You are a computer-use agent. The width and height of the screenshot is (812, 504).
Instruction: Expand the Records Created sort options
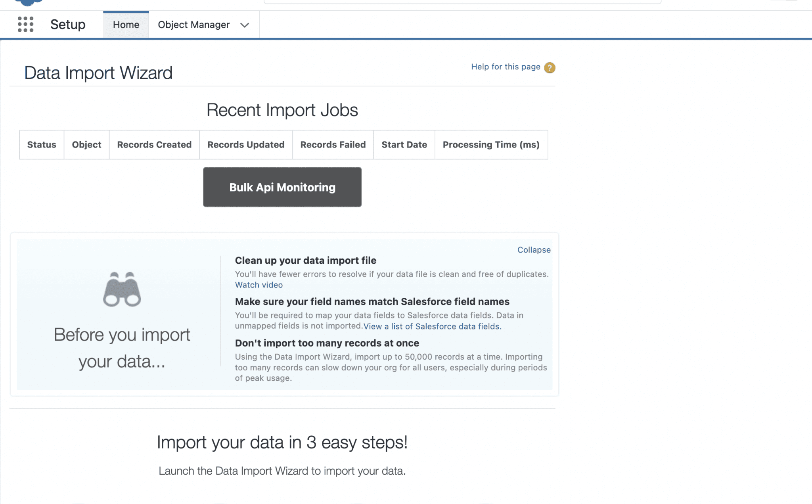(154, 145)
